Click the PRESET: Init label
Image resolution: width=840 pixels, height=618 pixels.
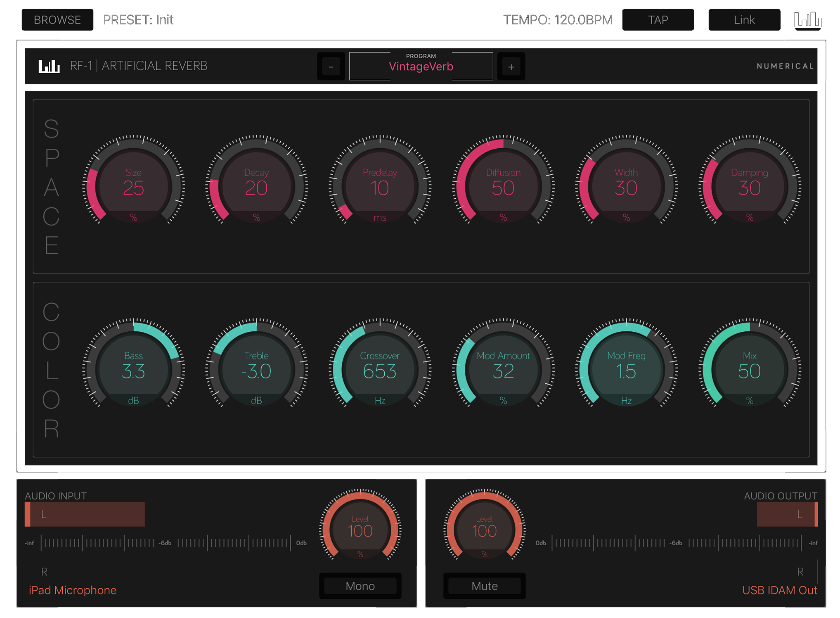[x=138, y=20]
